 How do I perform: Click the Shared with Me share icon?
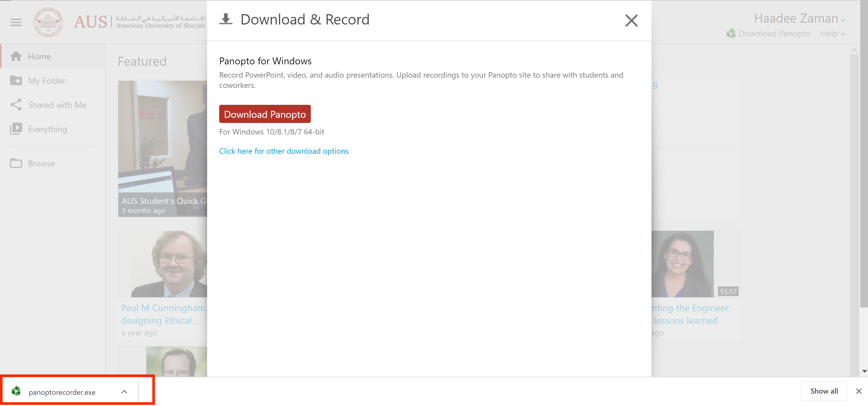pyautogui.click(x=16, y=105)
